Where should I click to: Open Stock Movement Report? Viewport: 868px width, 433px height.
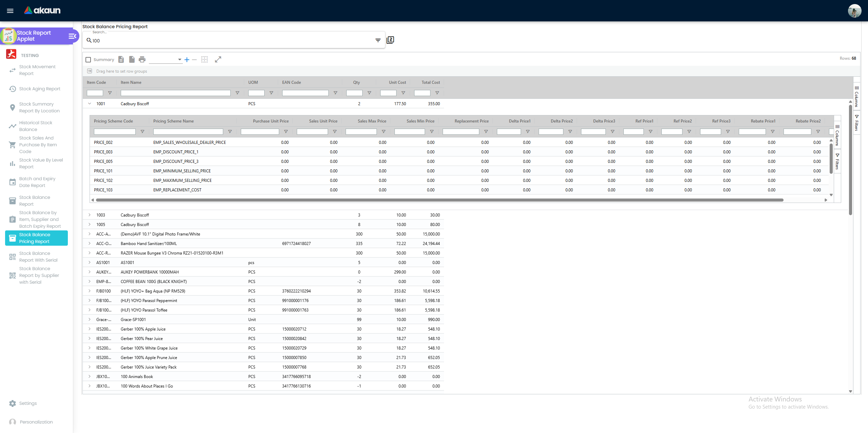tap(37, 70)
